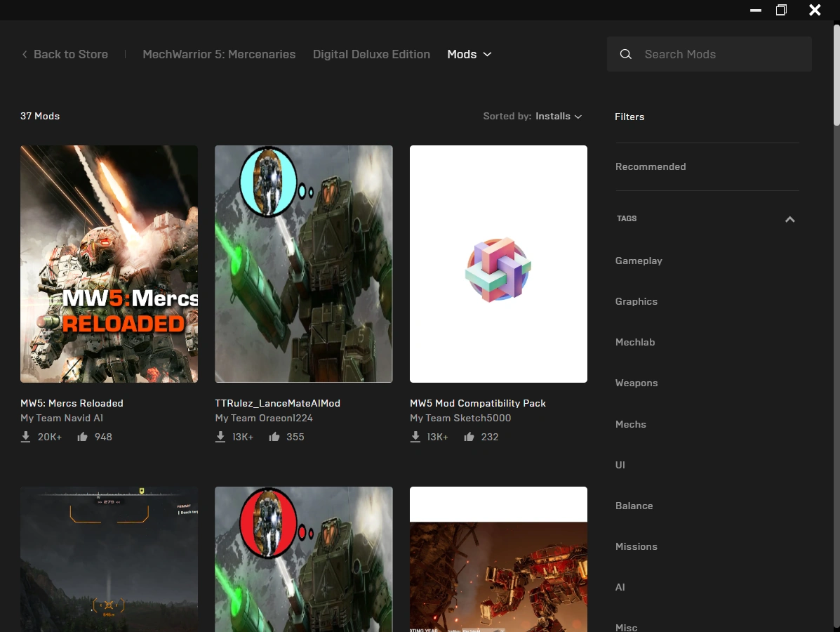
Task: Filter mods by Missions tag
Action: 636,546
